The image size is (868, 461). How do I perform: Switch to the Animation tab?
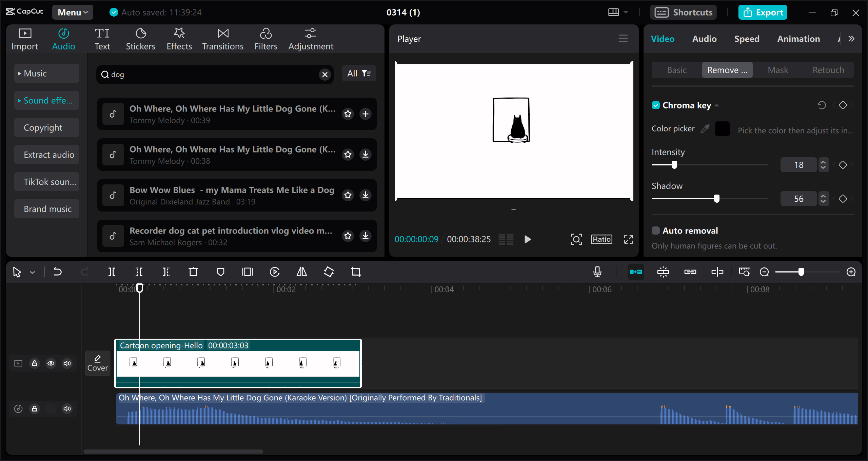[x=798, y=39]
